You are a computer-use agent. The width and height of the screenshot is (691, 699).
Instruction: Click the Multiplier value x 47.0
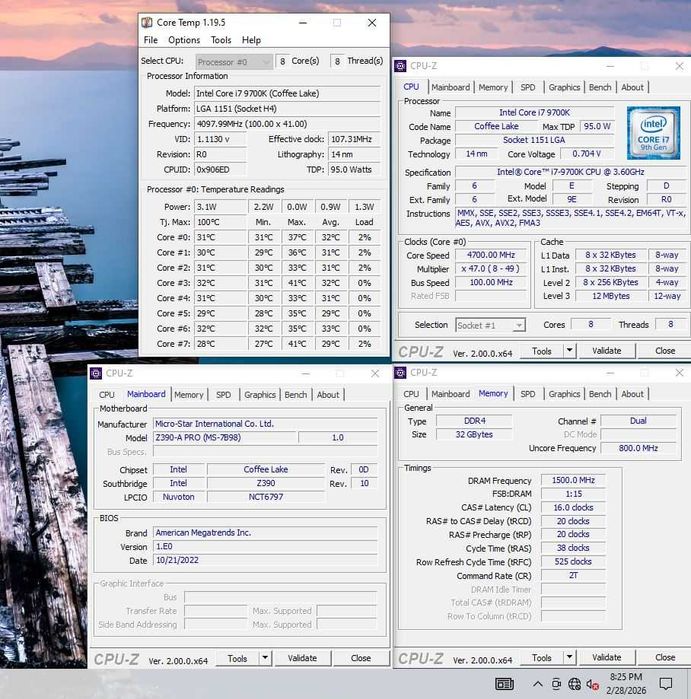[x=491, y=269]
